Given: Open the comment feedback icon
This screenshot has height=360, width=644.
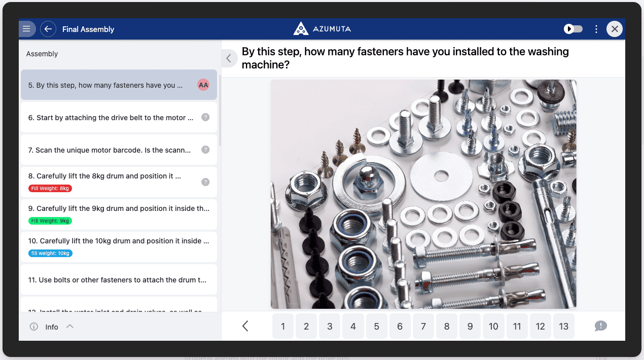Looking at the screenshot, I should 600,326.
